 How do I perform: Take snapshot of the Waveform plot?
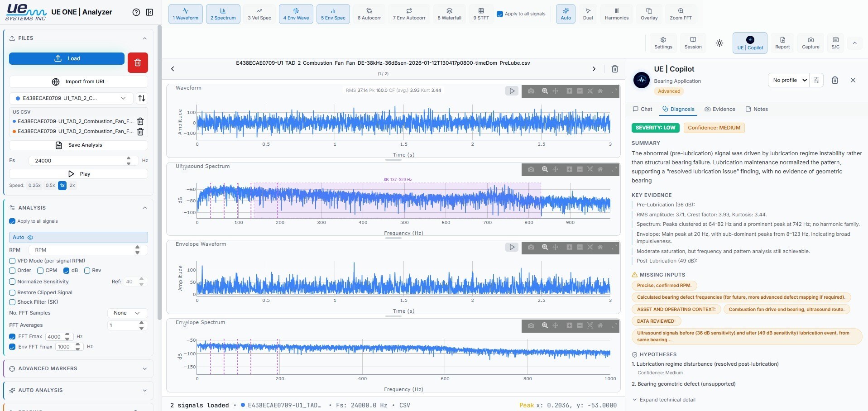click(x=531, y=91)
